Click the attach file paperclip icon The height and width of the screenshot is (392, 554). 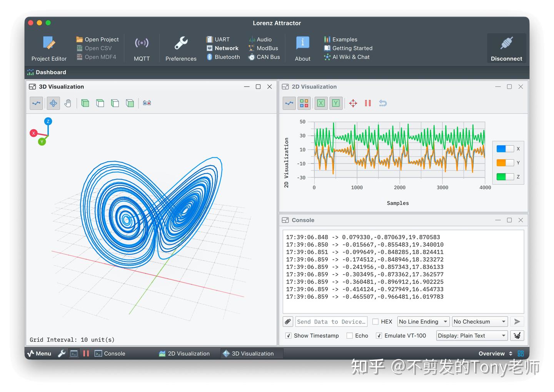point(288,322)
